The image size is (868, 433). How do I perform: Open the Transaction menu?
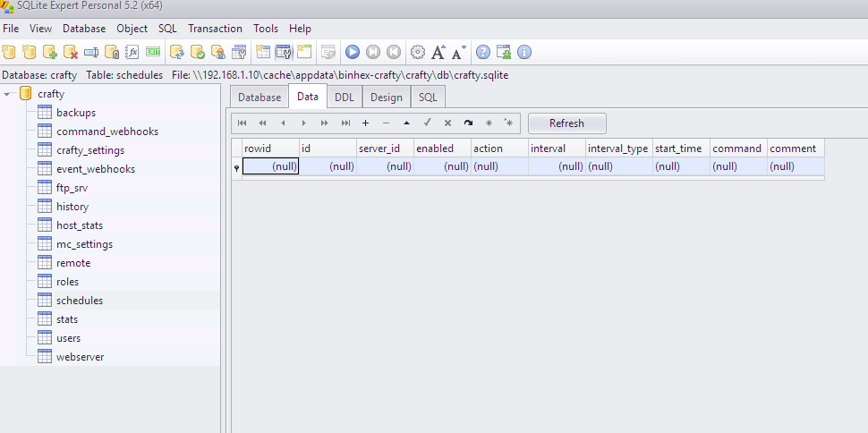click(216, 29)
